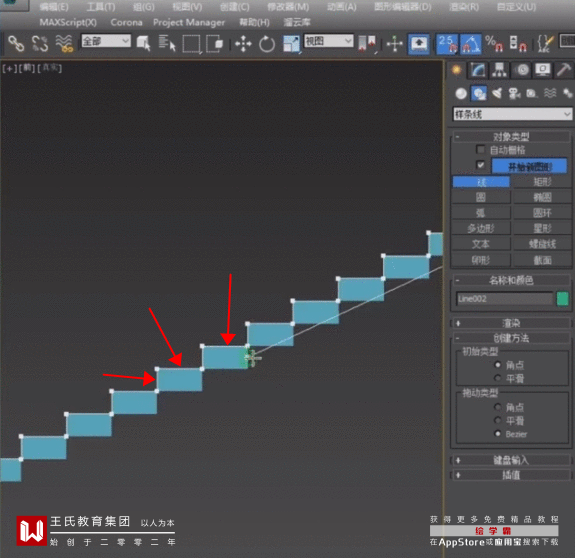This screenshot has height=558, width=575.
Task: Select Cameras category icon
Action: tap(514, 94)
